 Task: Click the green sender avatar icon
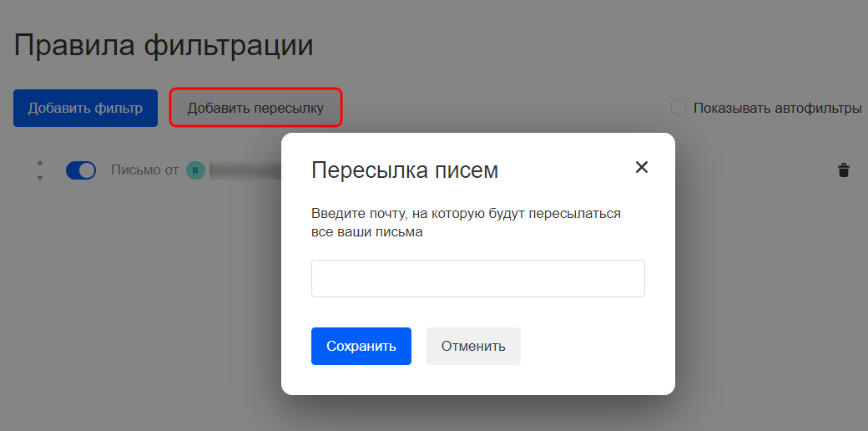(x=195, y=170)
